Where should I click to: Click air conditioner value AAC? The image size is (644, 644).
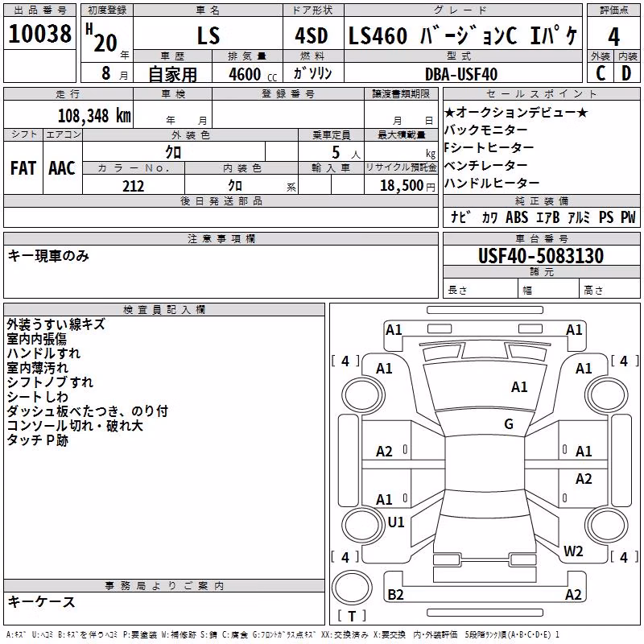[x=62, y=168]
